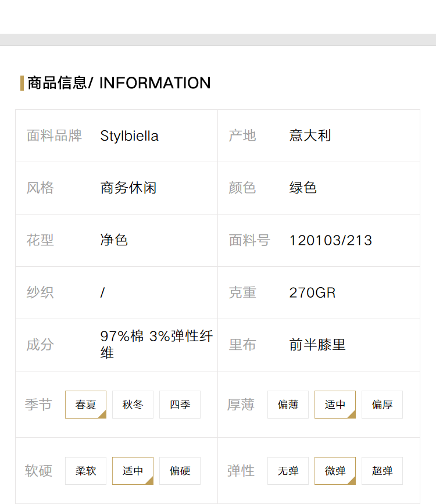Image resolution: width=436 pixels, height=504 pixels.
Task: Select the 春夏 season option
Action: 85,405
